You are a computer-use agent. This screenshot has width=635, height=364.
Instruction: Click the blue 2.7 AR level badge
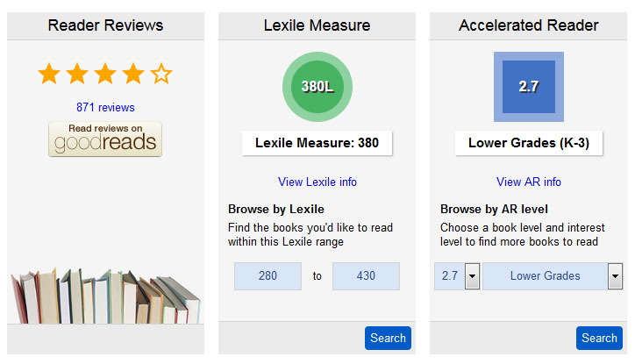tap(528, 87)
